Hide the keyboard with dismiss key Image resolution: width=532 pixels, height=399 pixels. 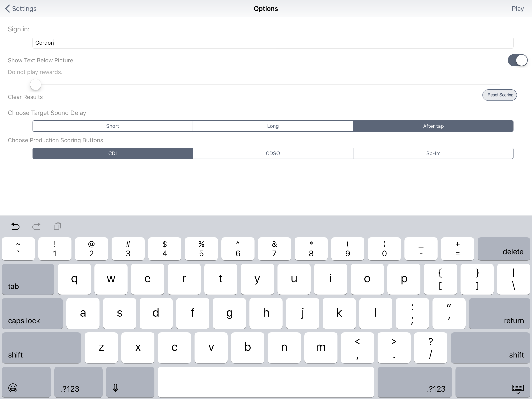(x=492, y=382)
